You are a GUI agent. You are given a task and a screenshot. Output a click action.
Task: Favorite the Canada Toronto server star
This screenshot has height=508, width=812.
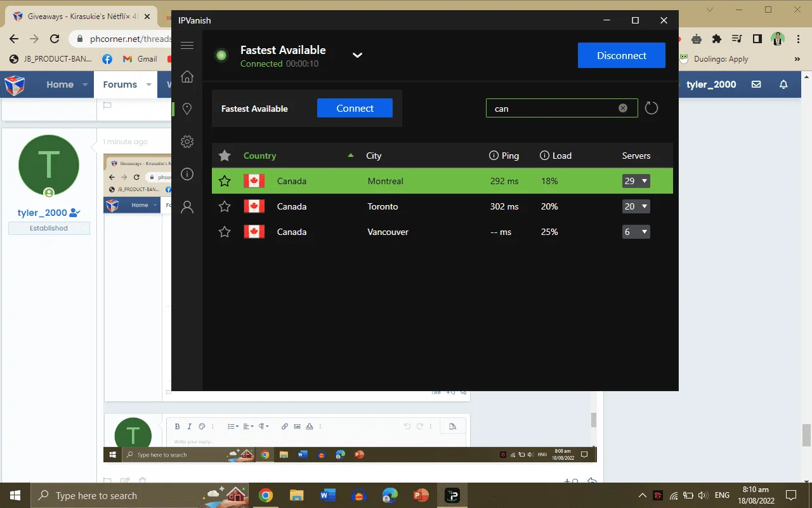click(225, 206)
